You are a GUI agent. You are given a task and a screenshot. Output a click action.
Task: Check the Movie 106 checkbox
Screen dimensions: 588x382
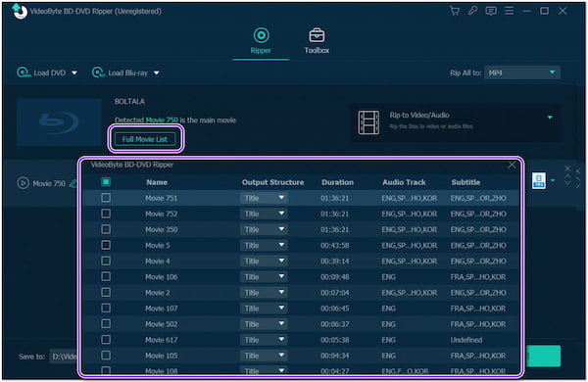click(106, 276)
